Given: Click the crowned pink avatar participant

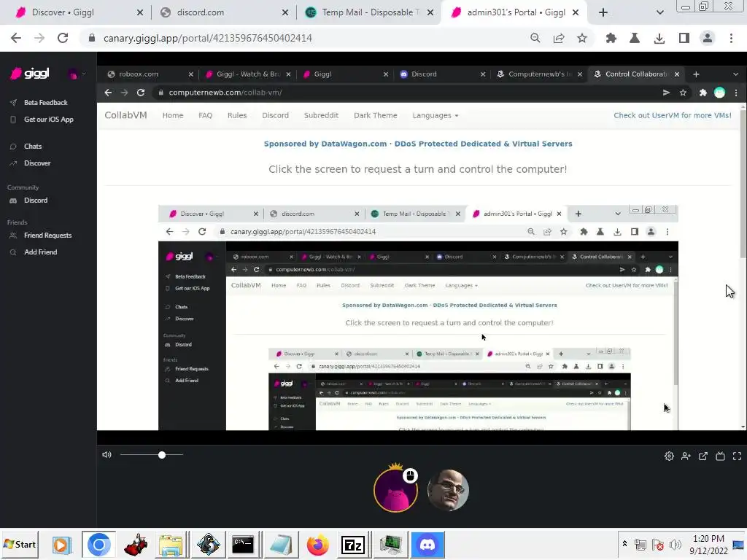Looking at the screenshot, I should click(395, 490).
